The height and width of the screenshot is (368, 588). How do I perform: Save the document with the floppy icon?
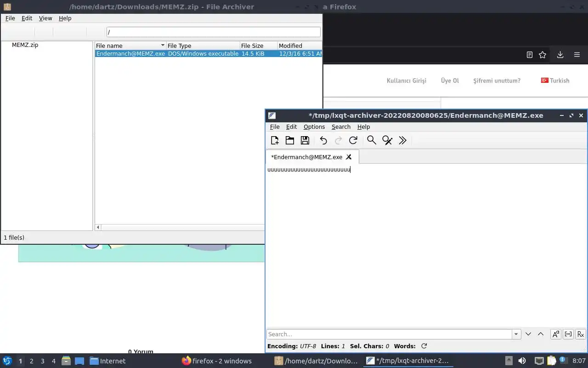point(305,140)
